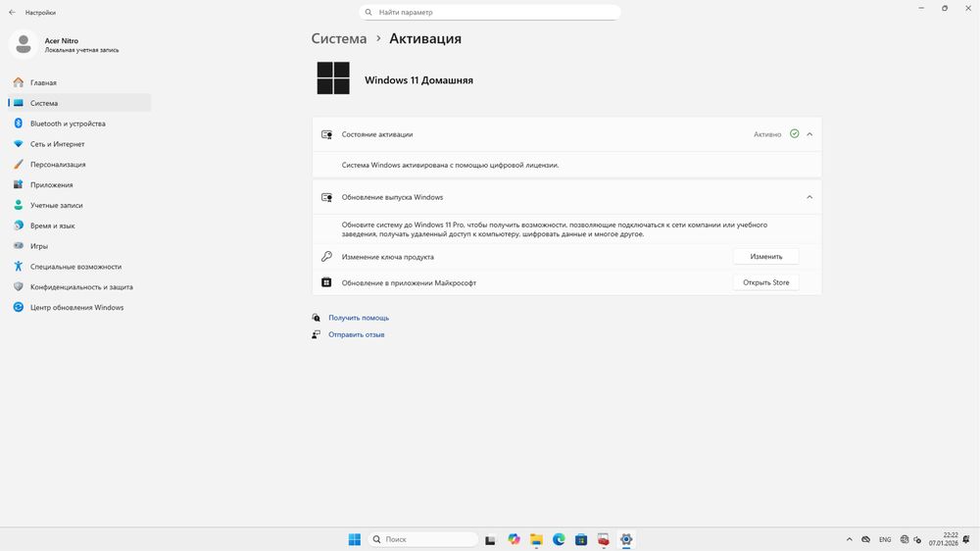Collapse the Состояние активации section chevron

(809, 134)
